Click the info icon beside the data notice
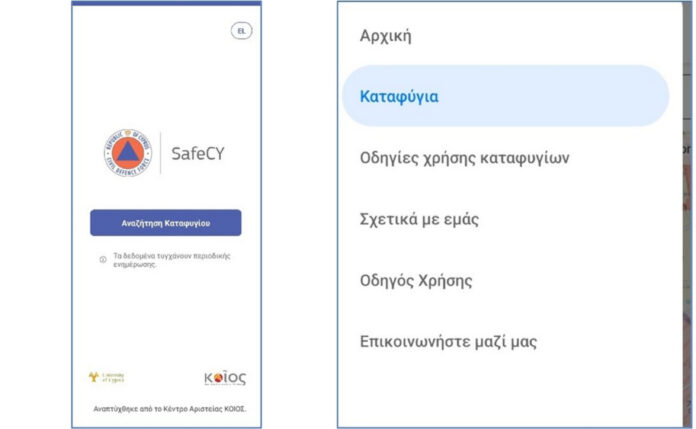Viewport: 696px width, 429px height. click(103, 259)
